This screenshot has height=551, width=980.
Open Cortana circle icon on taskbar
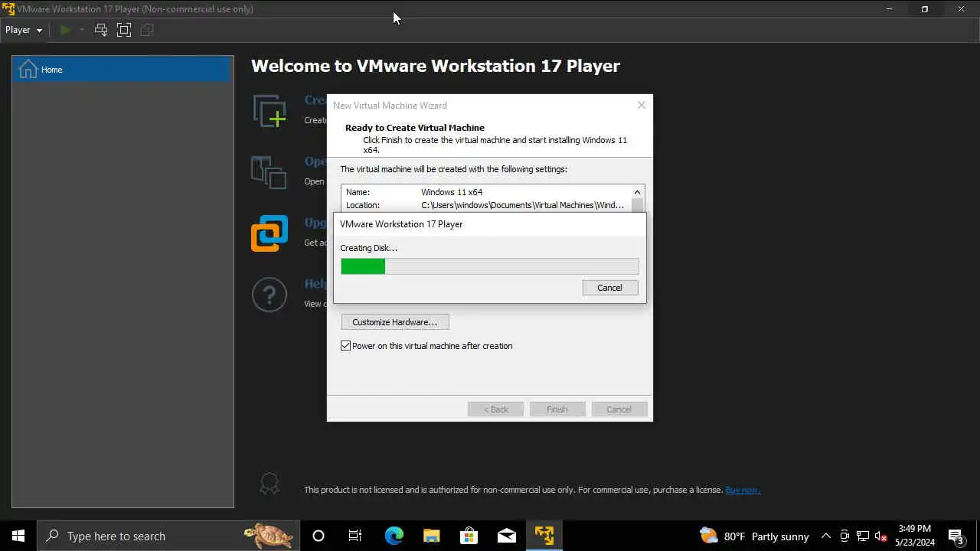click(318, 536)
